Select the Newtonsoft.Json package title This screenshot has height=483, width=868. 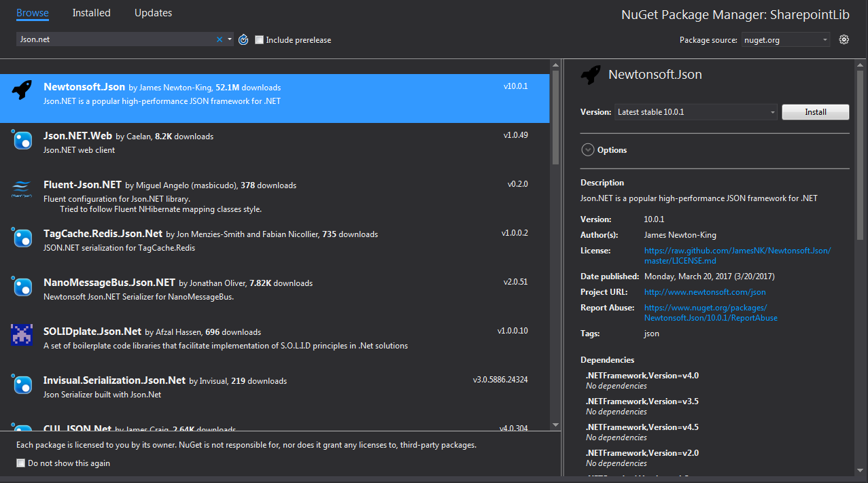(x=84, y=87)
